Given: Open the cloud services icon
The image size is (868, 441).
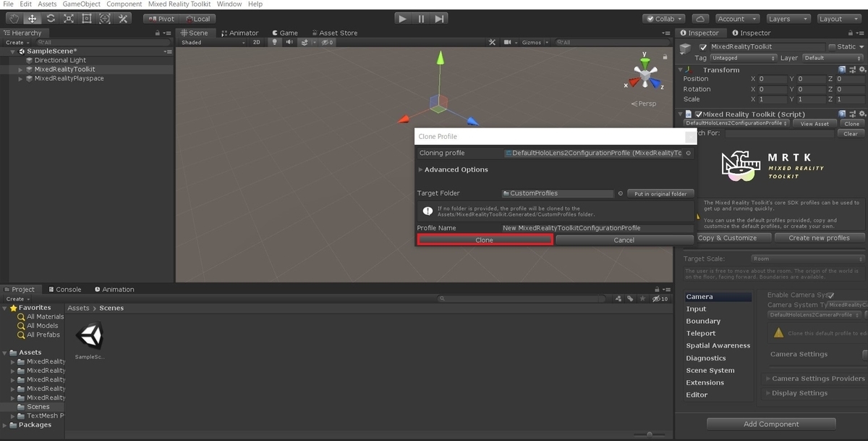Looking at the screenshot, I should click(699, 19).
